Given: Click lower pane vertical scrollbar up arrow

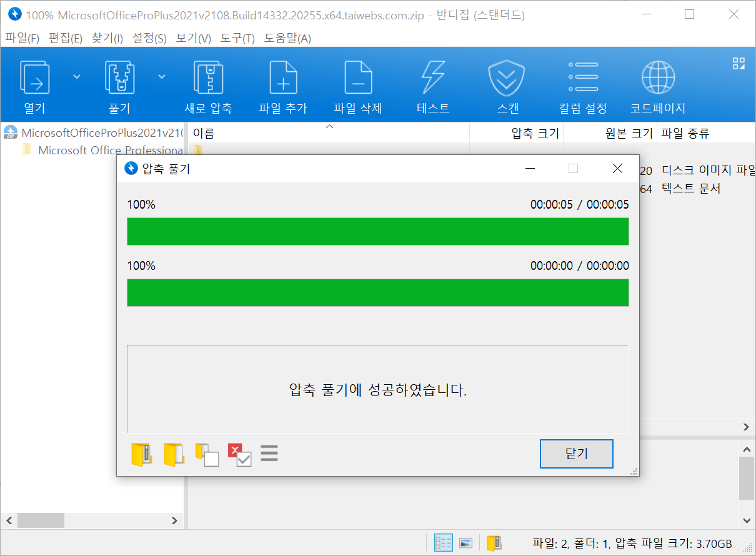Looking at the screenshot, I should (747, 449).
